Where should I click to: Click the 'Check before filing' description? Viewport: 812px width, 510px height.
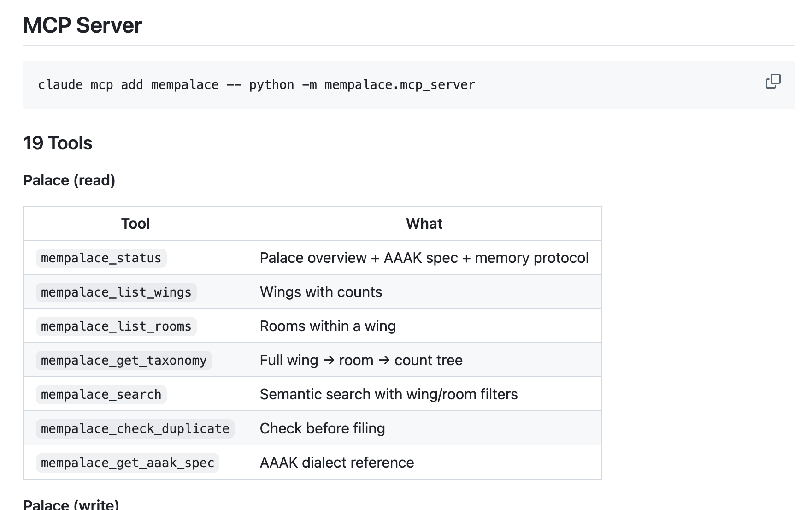click(x=322, y=428)
